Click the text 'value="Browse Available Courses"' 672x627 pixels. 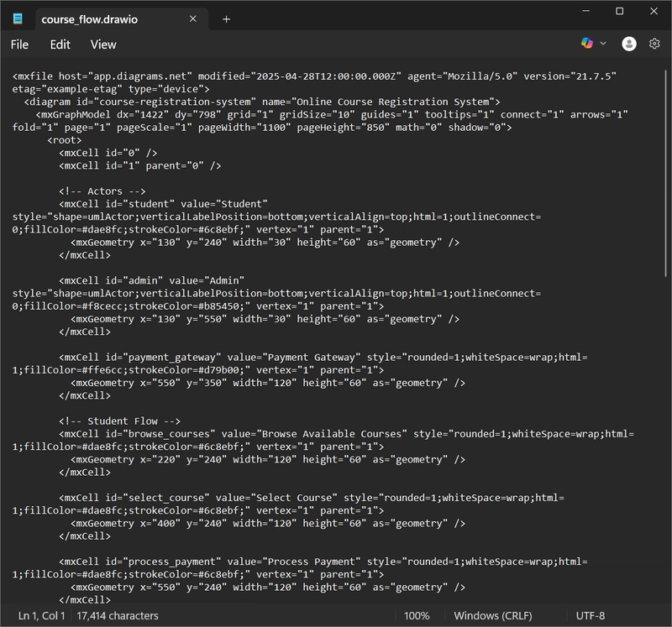tap(314, 434)
